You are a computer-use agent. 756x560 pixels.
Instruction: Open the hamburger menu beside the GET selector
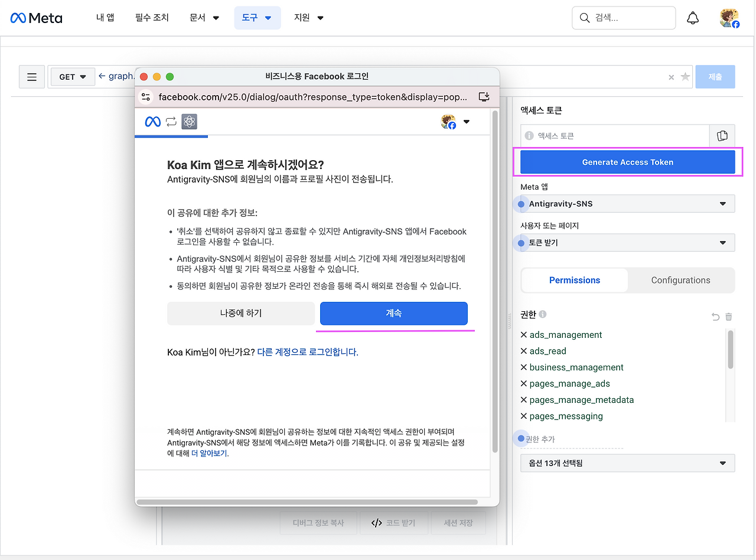(x=32, y=77)
